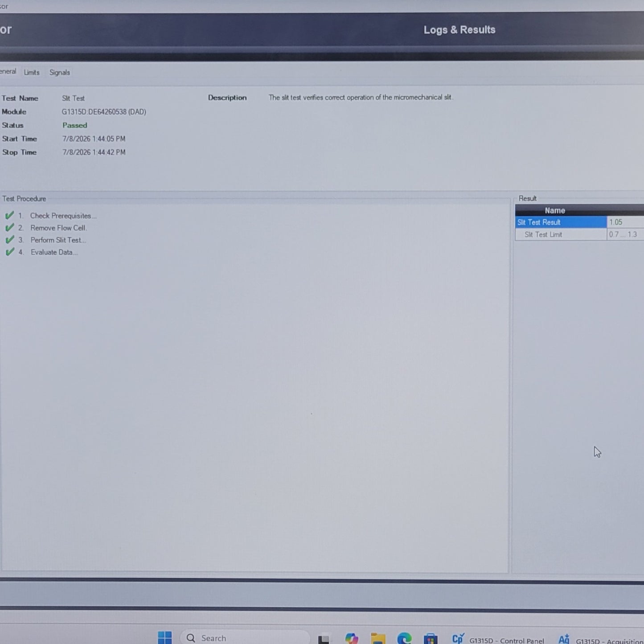Click the green checkmark beside Check Prerequisites

pyautogui.click(x=10, y=216)
